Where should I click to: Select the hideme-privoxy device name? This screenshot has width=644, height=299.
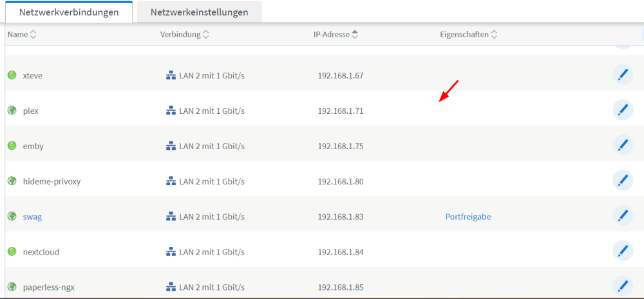pyautogui.click(x=52, y=182)
